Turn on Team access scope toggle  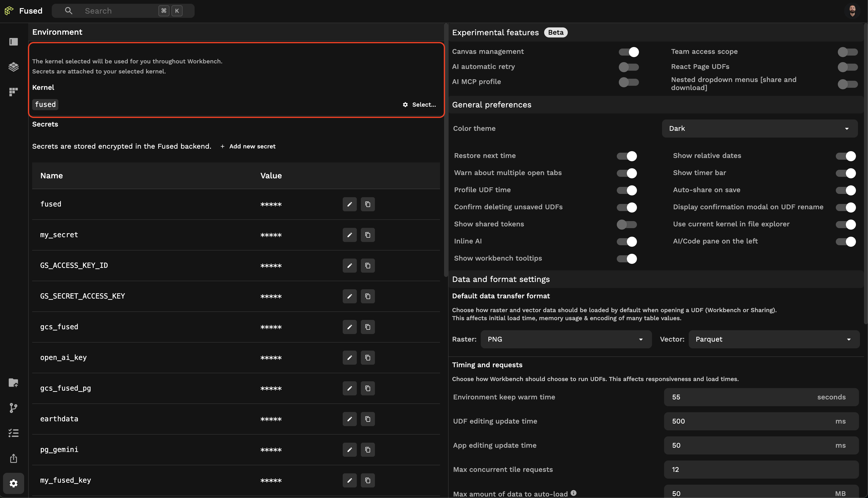[847, 52]
